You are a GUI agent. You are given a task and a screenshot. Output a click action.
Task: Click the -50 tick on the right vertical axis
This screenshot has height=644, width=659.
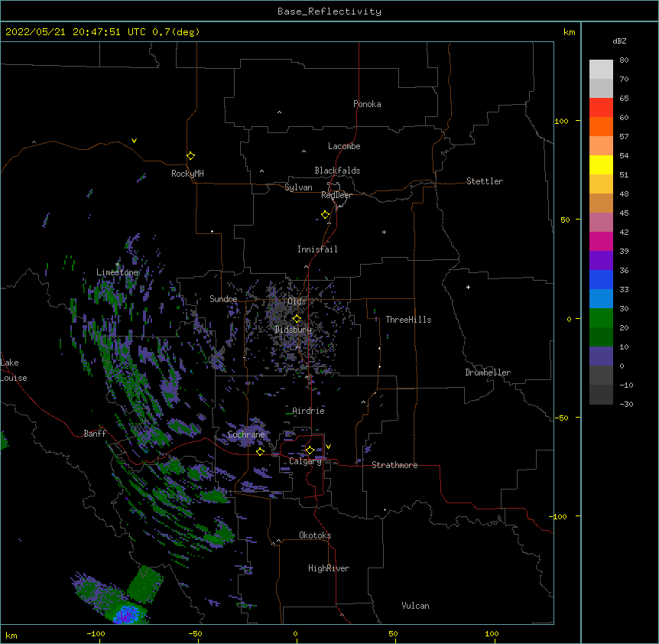(x=561, y=418)
